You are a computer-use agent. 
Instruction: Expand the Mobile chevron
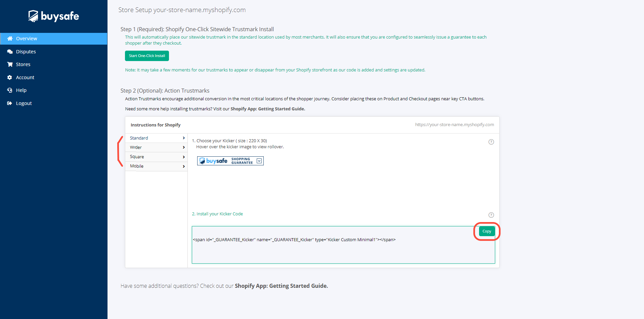coord(184,166)
